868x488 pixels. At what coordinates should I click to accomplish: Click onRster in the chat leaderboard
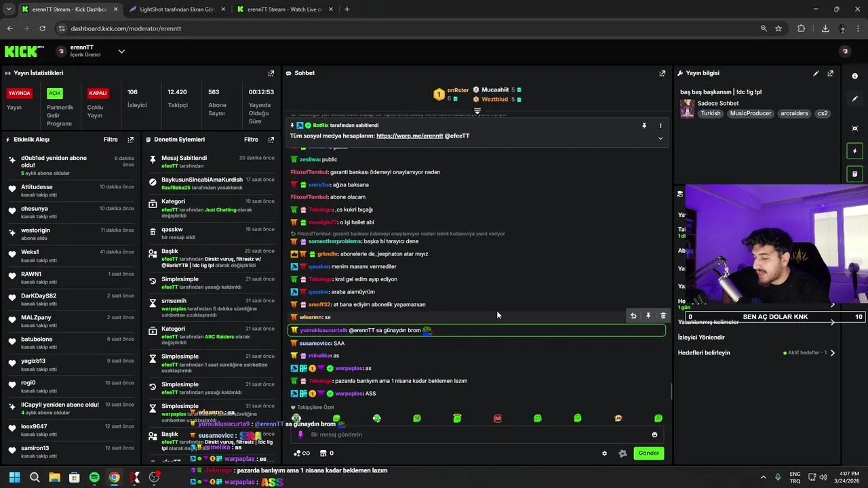(x=458, y=90)
